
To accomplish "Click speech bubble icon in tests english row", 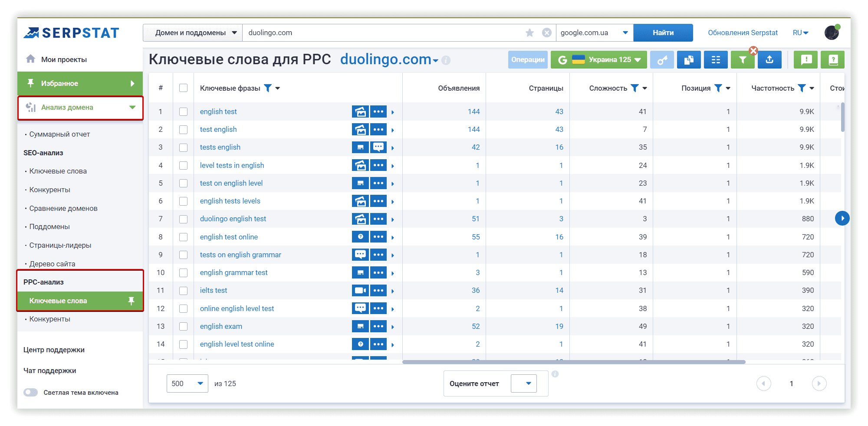I will [x=378, y=147].
